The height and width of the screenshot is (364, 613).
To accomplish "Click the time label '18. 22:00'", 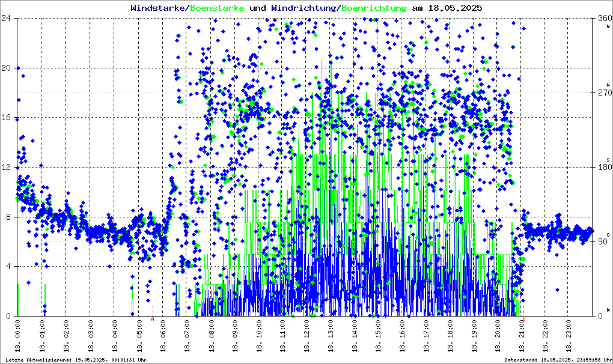I will 546,335.
